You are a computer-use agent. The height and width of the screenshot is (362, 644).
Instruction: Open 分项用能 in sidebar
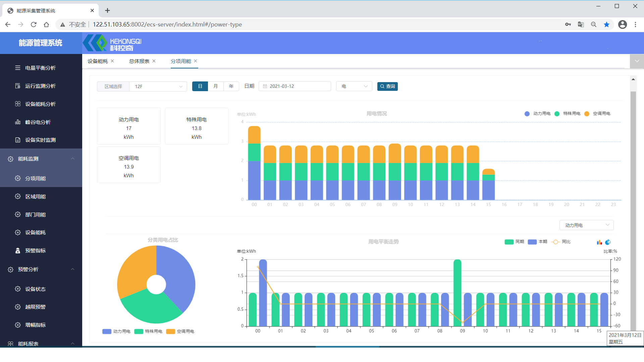click(x=41, y=178)
